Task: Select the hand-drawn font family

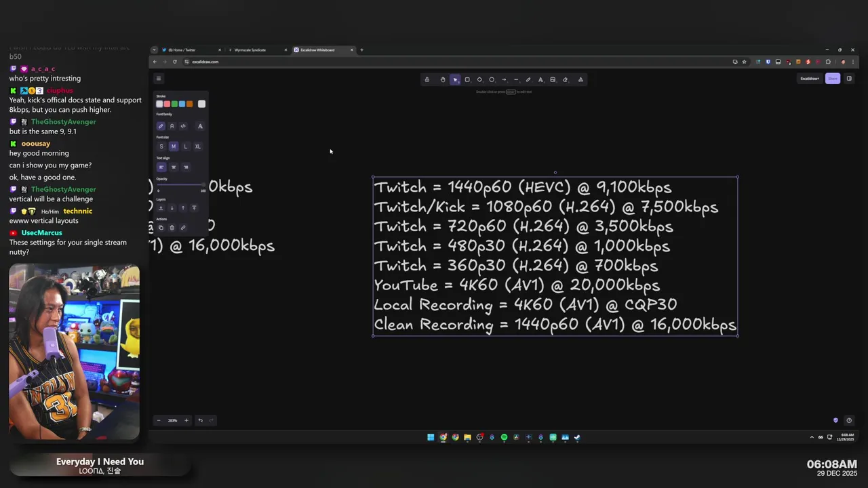Action: click(x=161, y=126)
